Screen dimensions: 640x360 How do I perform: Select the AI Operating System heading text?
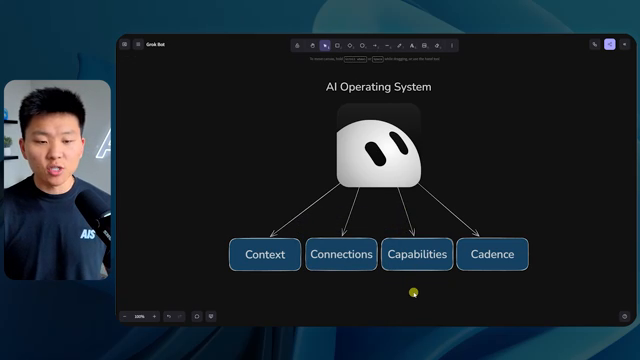378,87
